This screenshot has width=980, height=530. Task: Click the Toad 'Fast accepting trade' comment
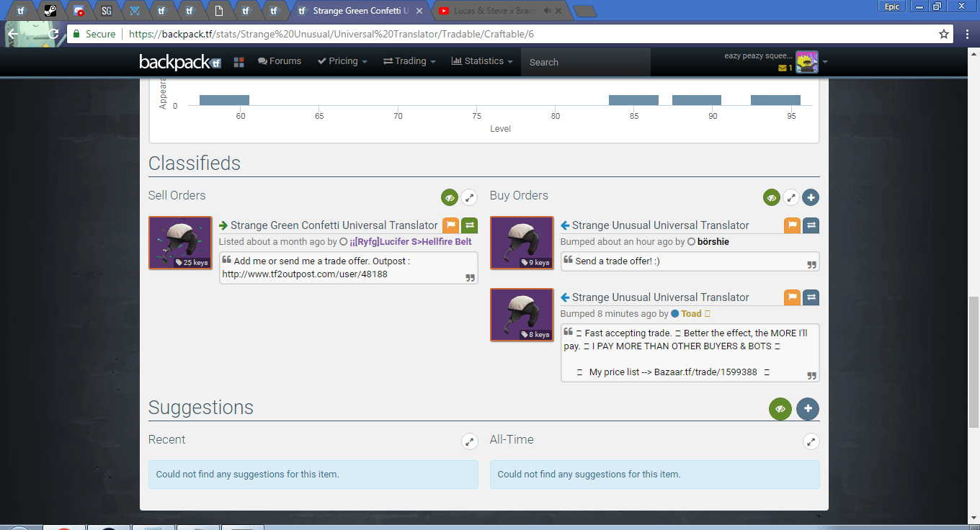pyautogui.click(x=690, y=353)
